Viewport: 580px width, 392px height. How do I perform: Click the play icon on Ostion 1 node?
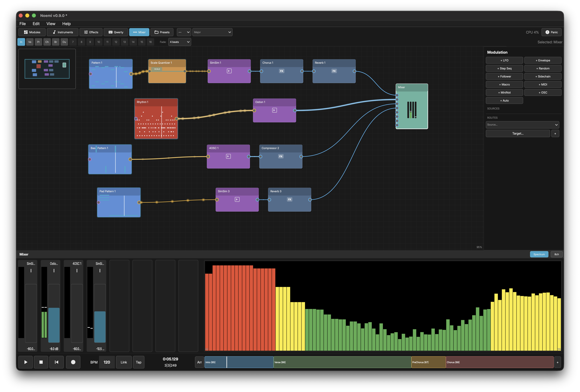274,110
